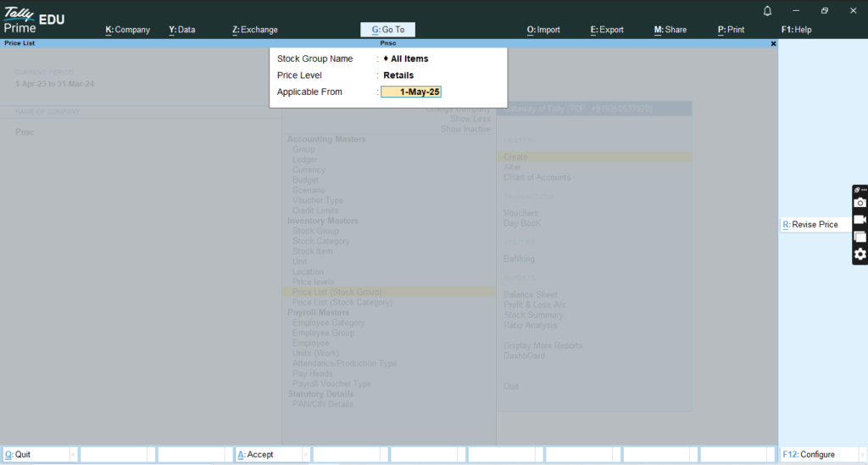Viewport: 868px width, 465px height.
Task: Select Location in Inventory Masters
Action: (308, 272)
